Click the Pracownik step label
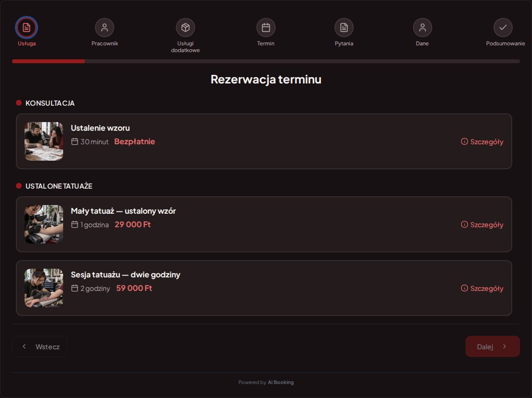 (105, 43)
